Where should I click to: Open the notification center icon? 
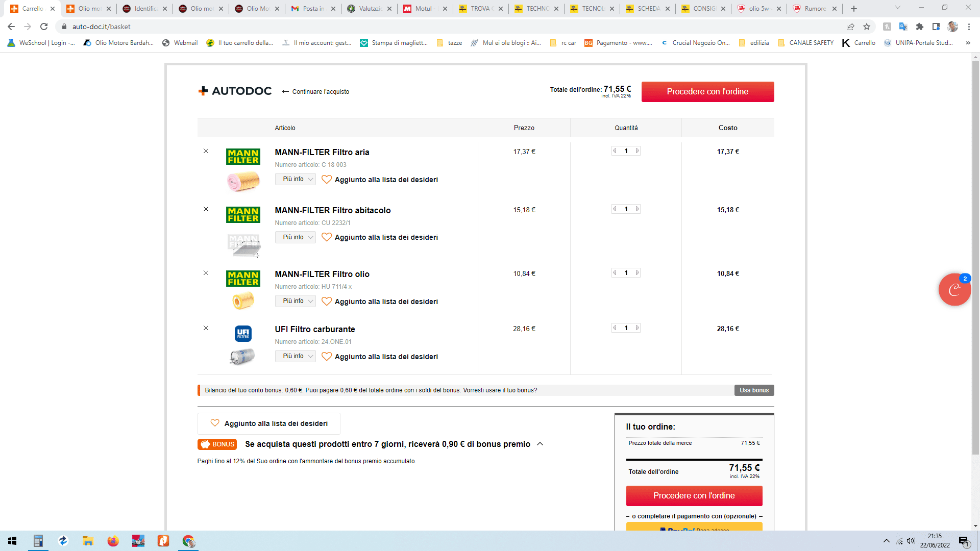click(x=964, y=541)
